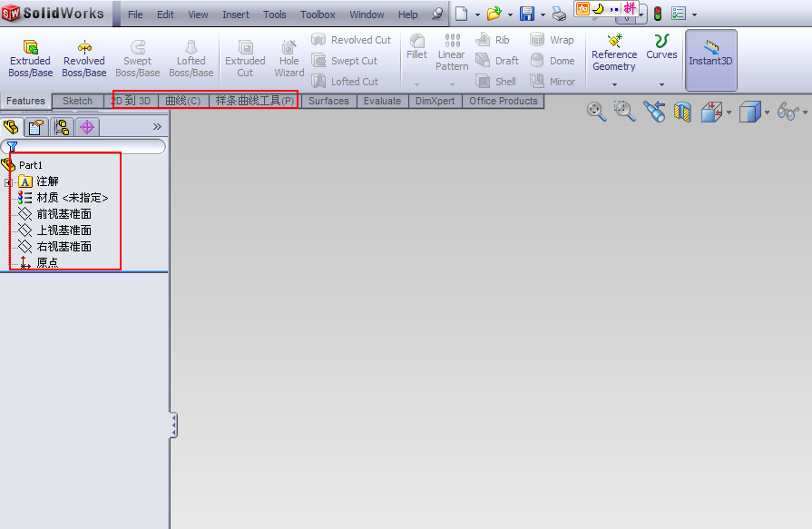Click Zoom to Area icon
Image resolution: width=812 pixels, height=529 pixels.
click(x=625, y=112)
